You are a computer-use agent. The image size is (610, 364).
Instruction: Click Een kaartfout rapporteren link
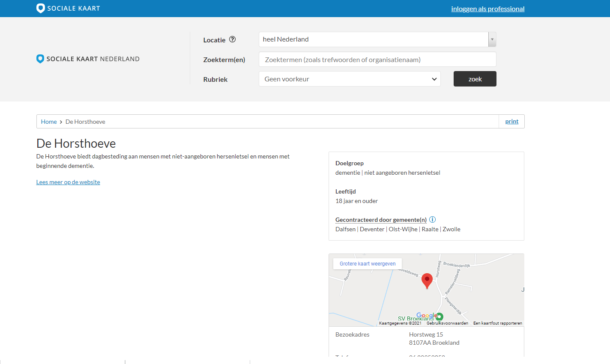coord(497,323)
